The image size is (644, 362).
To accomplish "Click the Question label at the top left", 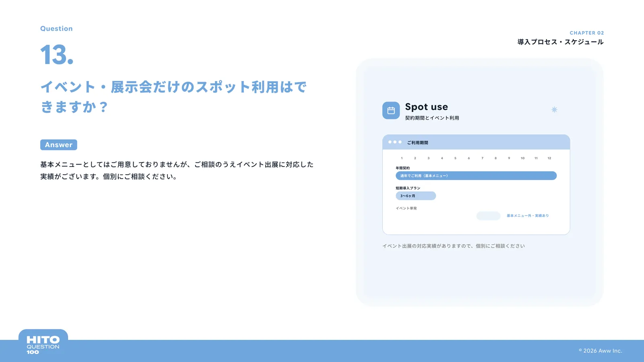I will pos(56,29).
